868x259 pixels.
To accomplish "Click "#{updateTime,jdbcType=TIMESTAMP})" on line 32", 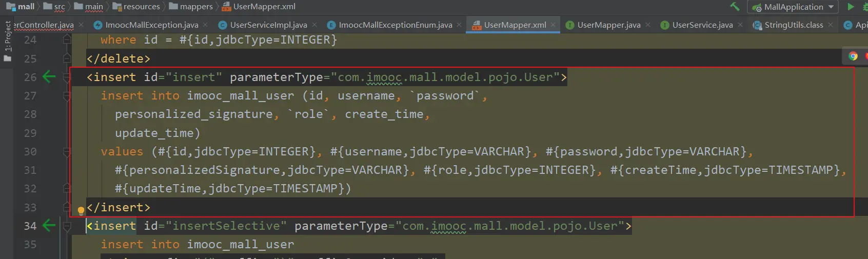I will tap(233, 188).
